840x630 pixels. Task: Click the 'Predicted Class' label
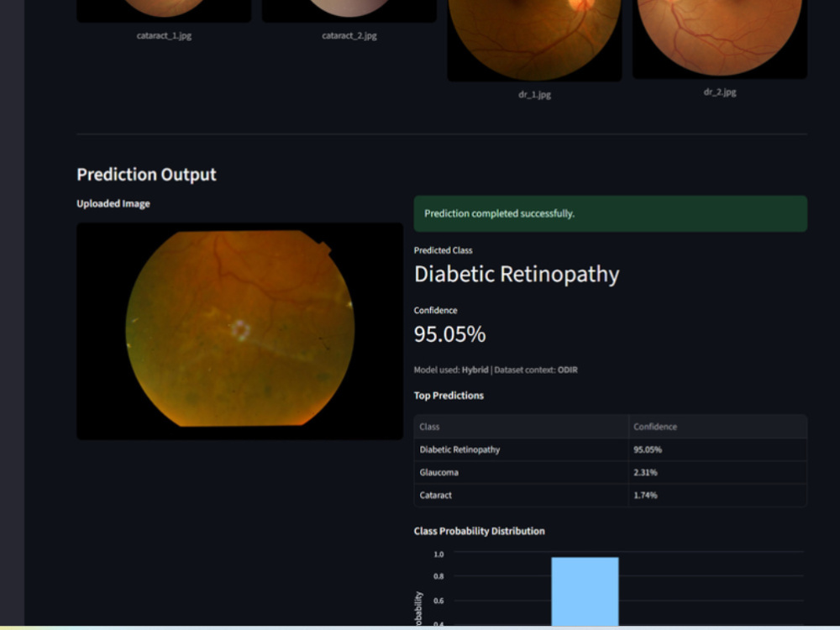click(443, 250)
